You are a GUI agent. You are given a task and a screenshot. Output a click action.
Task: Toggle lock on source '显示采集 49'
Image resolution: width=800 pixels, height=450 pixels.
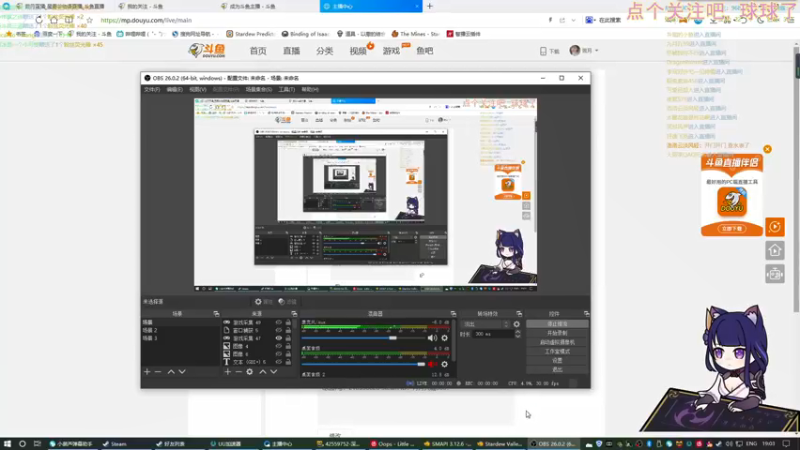288,322
